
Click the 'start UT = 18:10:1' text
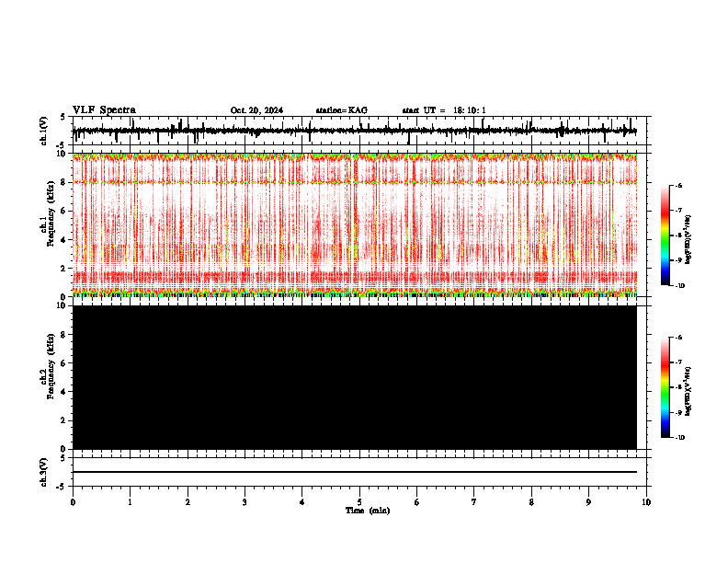tap(444, 110)
